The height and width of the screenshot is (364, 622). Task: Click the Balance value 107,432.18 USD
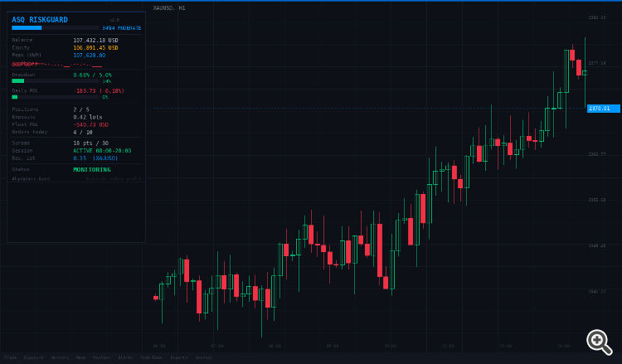(x=95, y=40)
